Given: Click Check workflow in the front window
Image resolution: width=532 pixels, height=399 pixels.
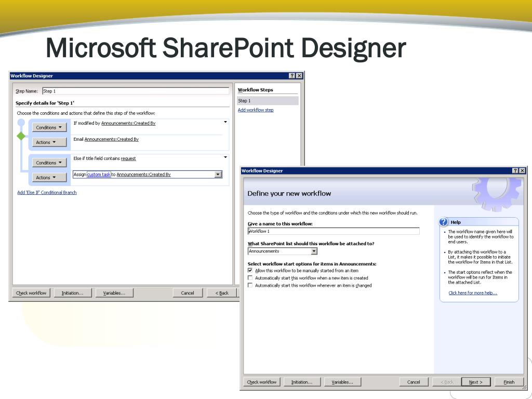Looking at the screenshot, I should [262, 382].
